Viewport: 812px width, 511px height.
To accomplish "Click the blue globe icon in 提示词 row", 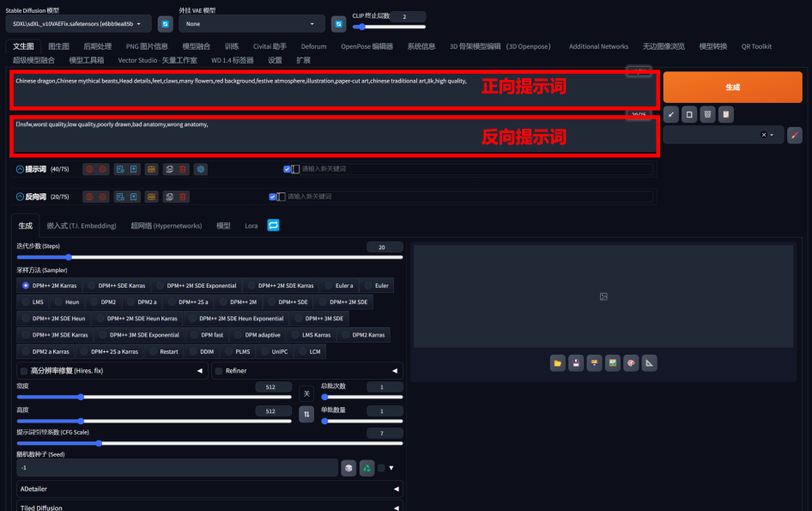I will (201, 169).
